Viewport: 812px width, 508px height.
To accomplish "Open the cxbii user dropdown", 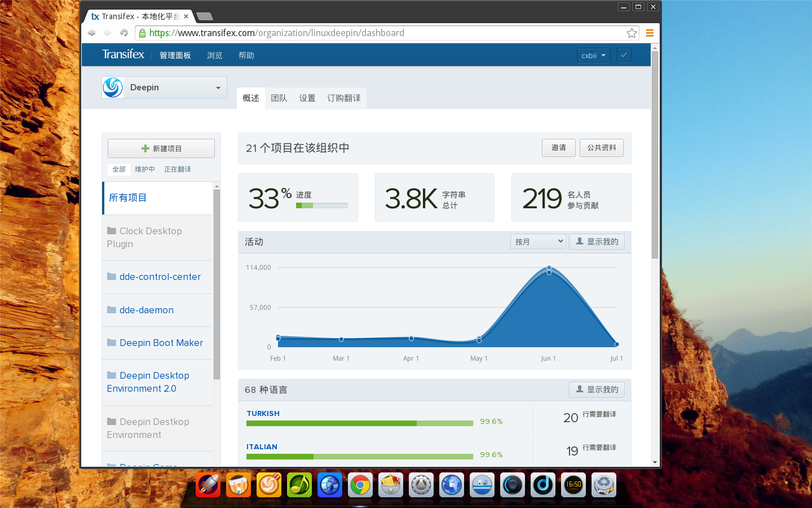I will point(593,55).
